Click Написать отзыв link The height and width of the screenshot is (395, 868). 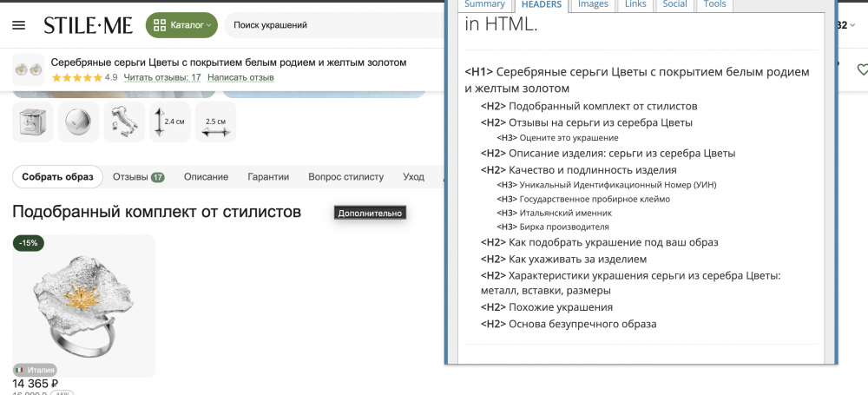[x=240, y=77]
